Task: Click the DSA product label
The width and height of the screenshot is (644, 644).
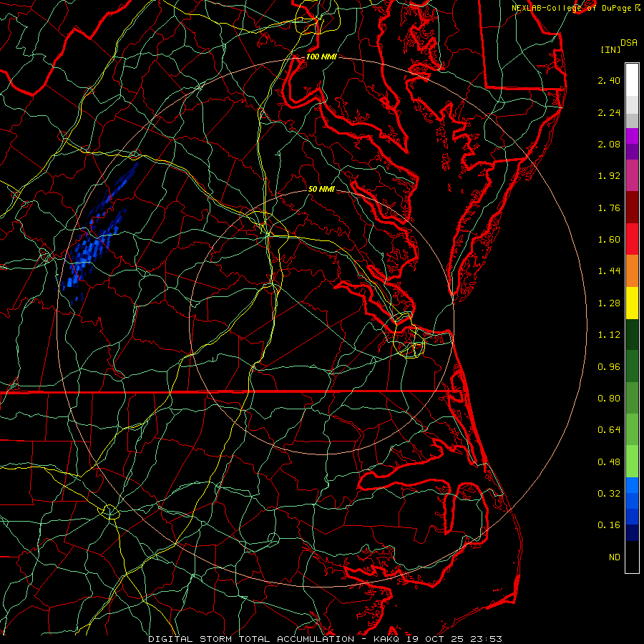Action: pos(629,43)
